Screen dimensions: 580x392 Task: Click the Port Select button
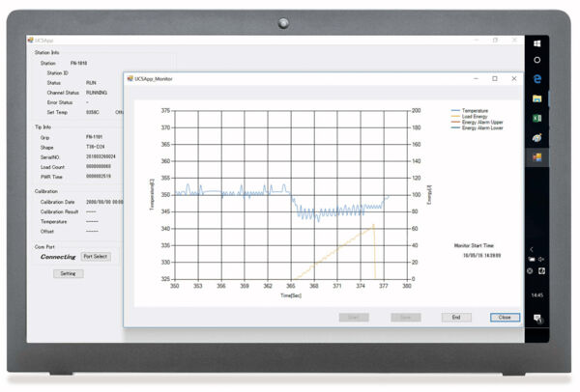(96, 257)
